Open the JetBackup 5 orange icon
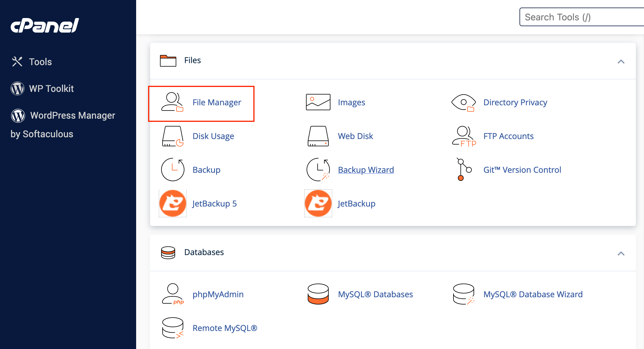Screen dimensions: 644x349 pyautogui.click(x=173, y=203)
